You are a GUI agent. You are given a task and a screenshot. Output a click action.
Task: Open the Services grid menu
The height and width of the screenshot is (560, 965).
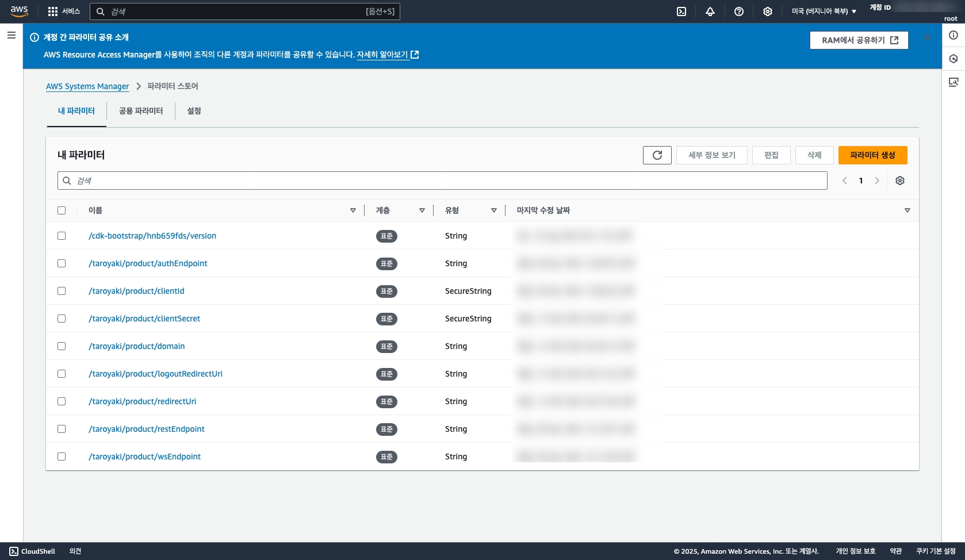[53, 11]
